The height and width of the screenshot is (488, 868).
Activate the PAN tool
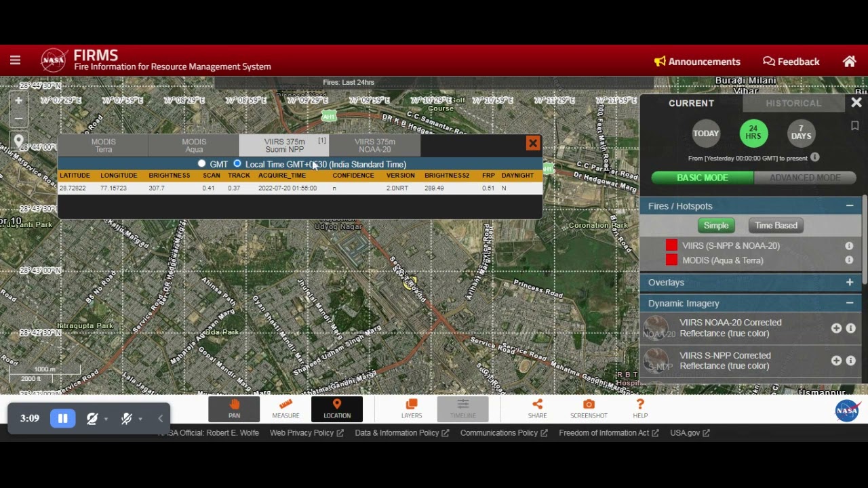(234, 409)
